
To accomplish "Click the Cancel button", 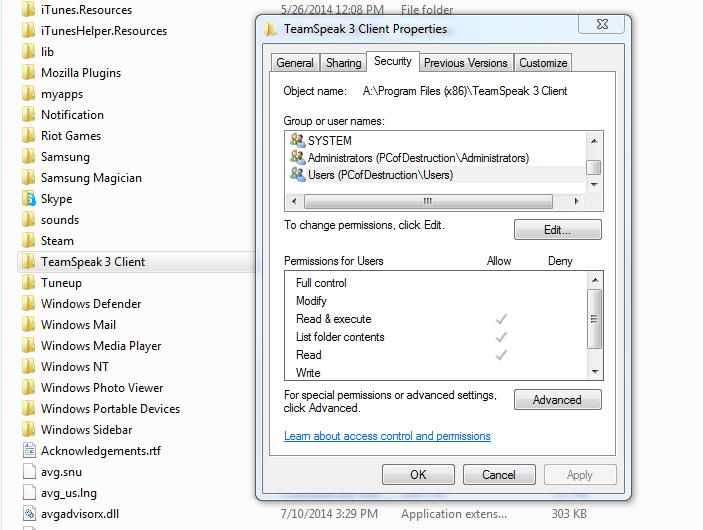I will click(499, 474).
